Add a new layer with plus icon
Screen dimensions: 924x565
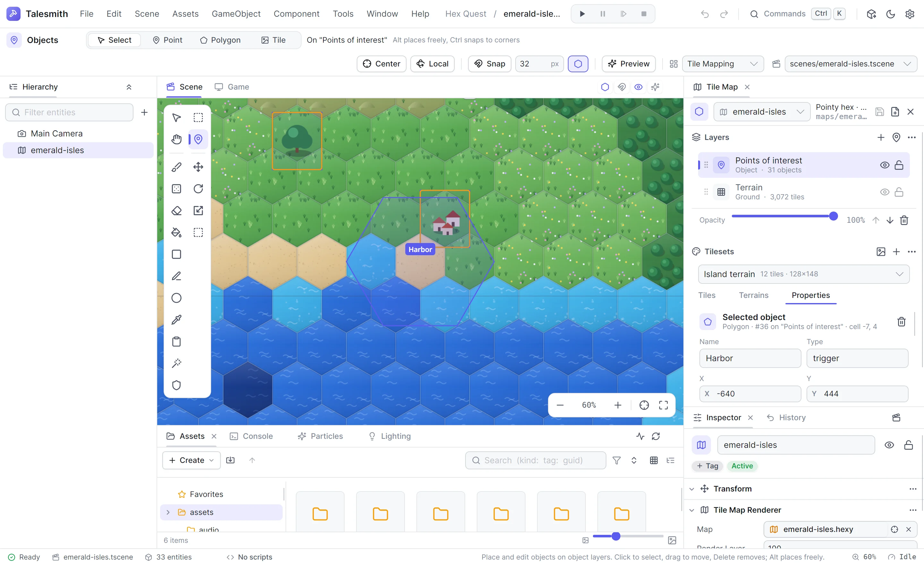coord(880,137)
